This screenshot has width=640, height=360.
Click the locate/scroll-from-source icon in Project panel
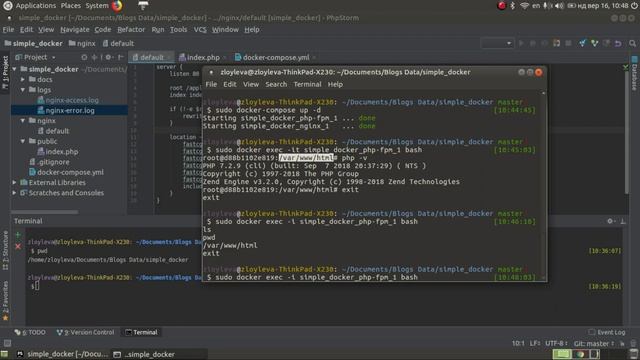84,58
